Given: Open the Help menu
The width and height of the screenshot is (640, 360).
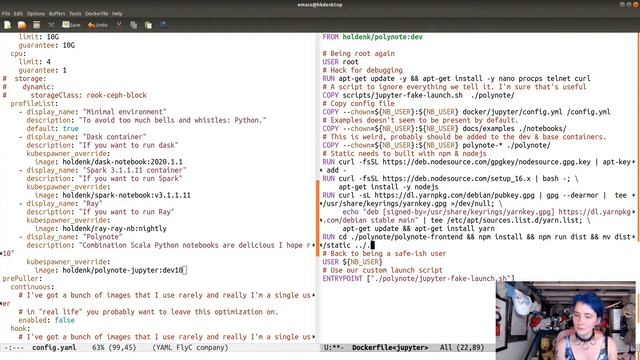Looking at the screenshot, I should coord(117,13).
